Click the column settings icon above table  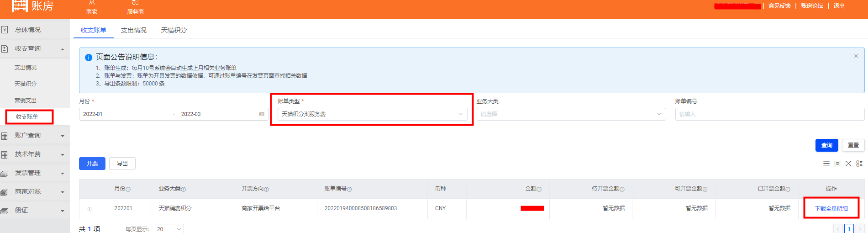click(859, 164)
